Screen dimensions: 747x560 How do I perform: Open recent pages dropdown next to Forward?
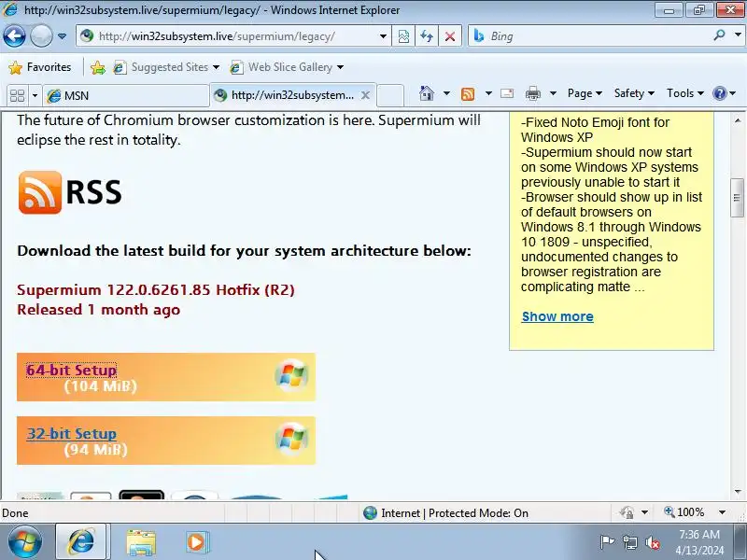click(62, 36)
